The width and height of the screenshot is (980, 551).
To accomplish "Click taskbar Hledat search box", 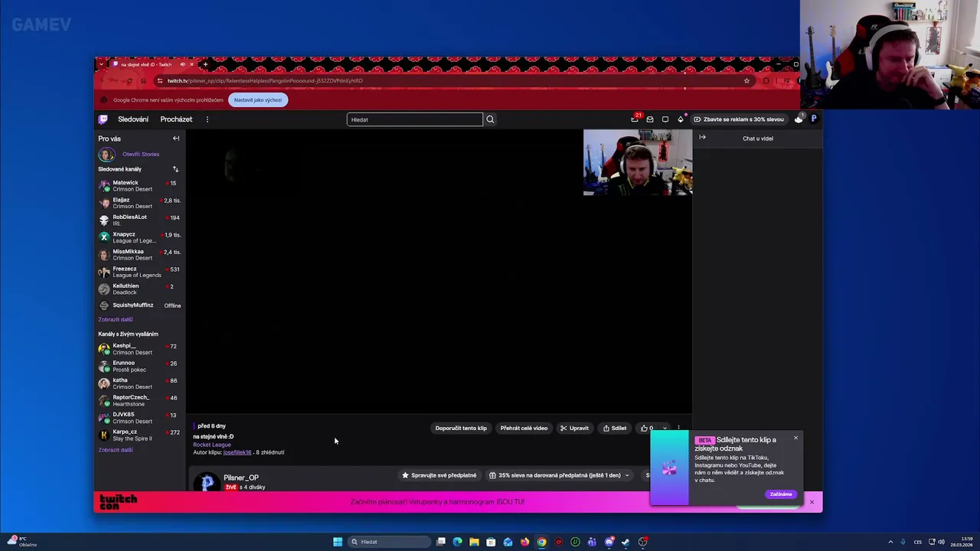I will (x=389, y=542).
